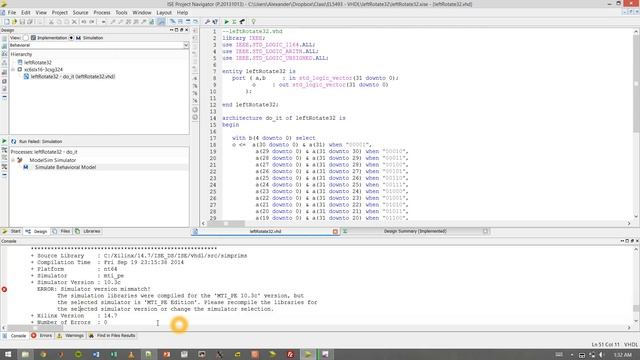Image resolution: width=640 pixels, height=360 pixels.
Task: Click the console horizontal scrollbar thumb
Action: 36,328
